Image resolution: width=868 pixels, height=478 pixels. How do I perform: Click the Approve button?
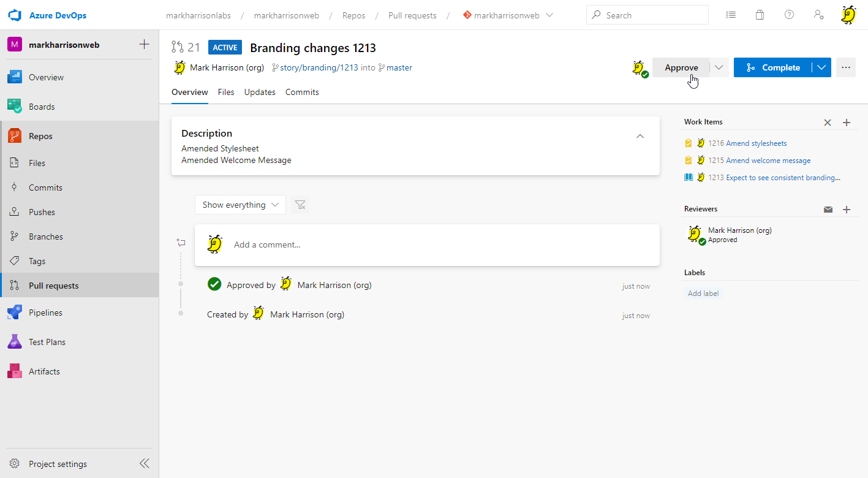point(681,67)
